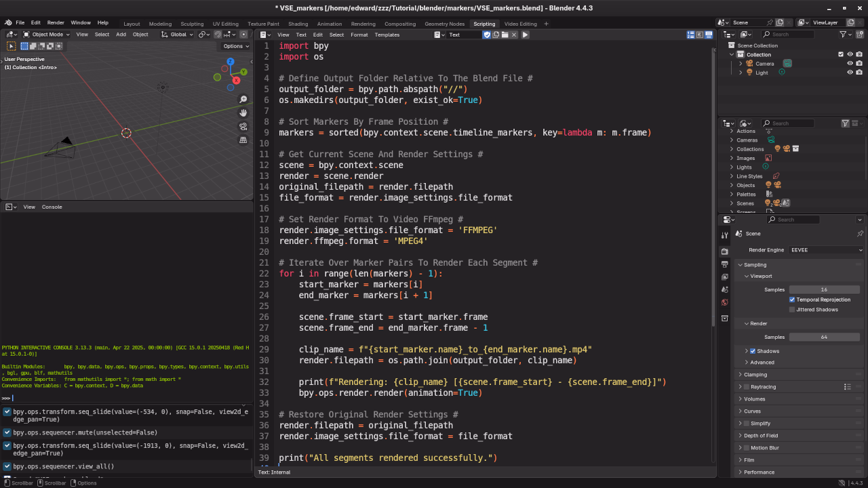Hide the Camera object using its eye icon

(850, 64)
